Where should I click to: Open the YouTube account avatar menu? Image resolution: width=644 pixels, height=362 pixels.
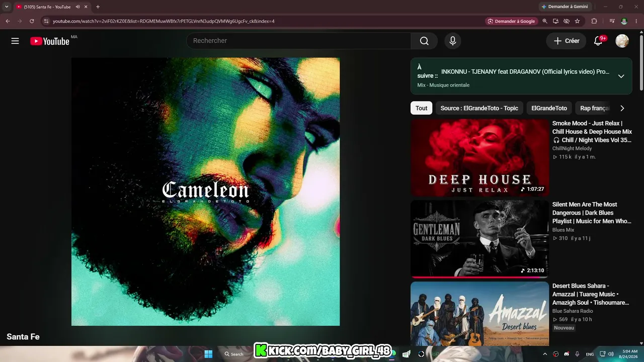click(622, 41)
